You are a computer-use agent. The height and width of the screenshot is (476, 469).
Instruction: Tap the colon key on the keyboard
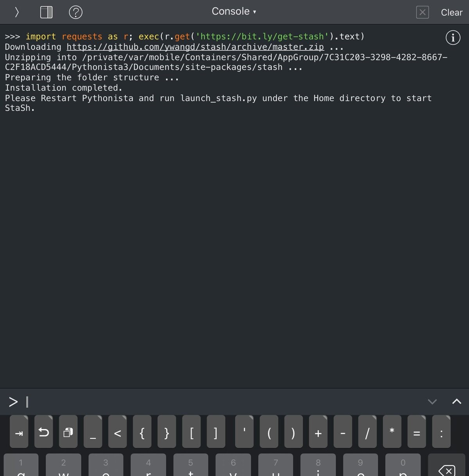441,433
